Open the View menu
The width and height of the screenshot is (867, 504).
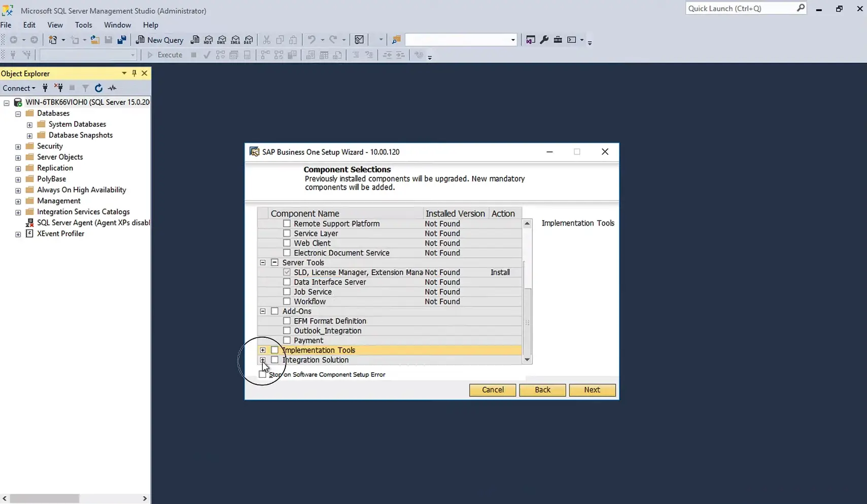click(55, 25)
